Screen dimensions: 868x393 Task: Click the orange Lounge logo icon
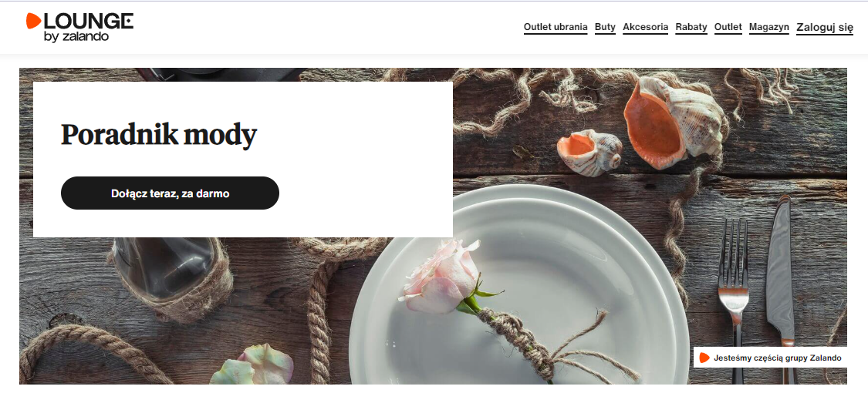pos(33,21)
